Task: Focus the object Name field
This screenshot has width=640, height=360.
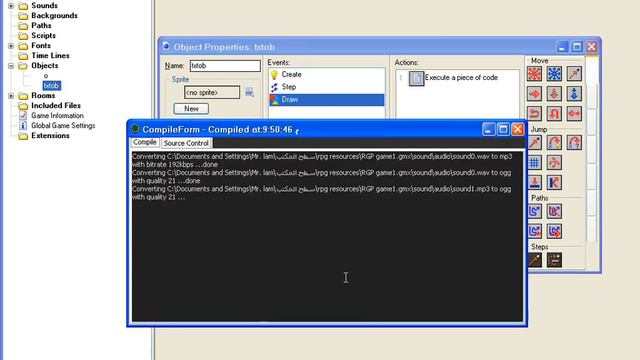Action: pos(225,66)
